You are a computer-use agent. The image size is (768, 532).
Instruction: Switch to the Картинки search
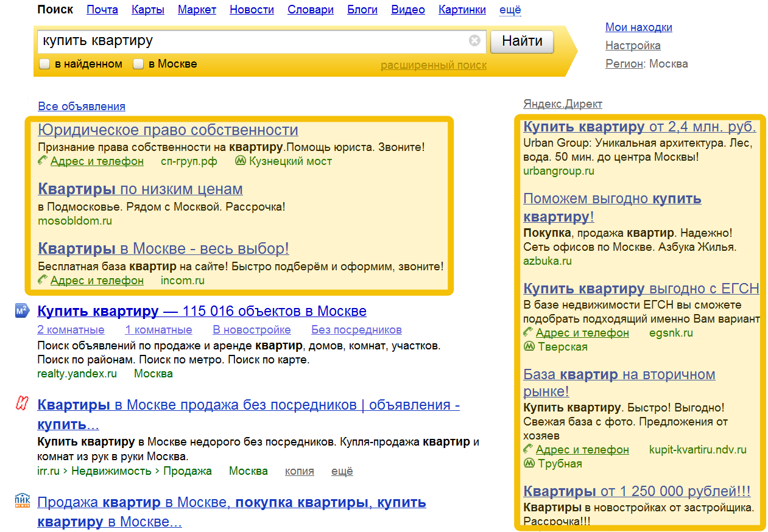coord(462,10)
